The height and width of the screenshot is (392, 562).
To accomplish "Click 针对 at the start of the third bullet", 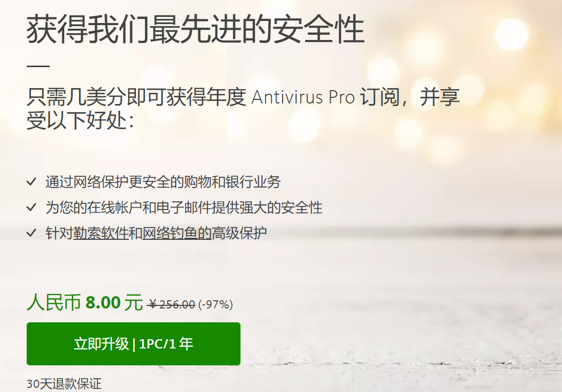I will 59,233.
